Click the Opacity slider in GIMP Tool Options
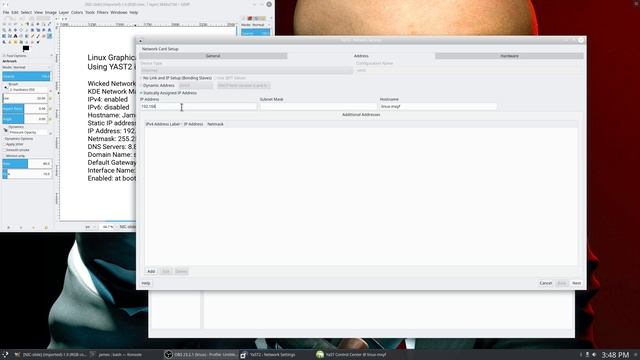The height and width of the screenshot is (360, 640). tap(27, 76)
